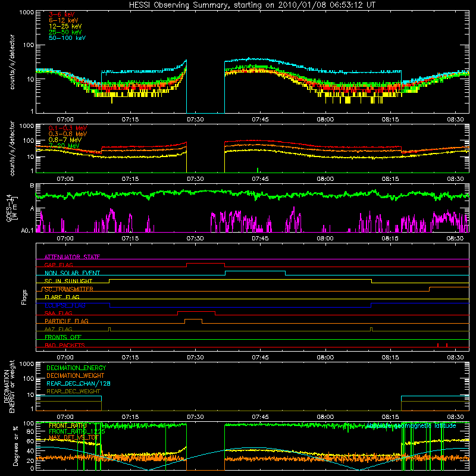Click the 07:15 time label under GOES panel

coord(130,239)
